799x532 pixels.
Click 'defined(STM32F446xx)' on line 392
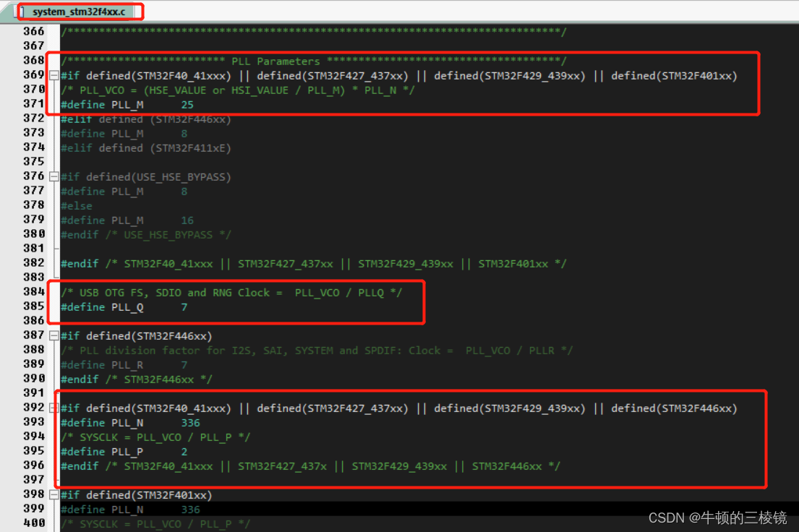[x=674, y=408]
